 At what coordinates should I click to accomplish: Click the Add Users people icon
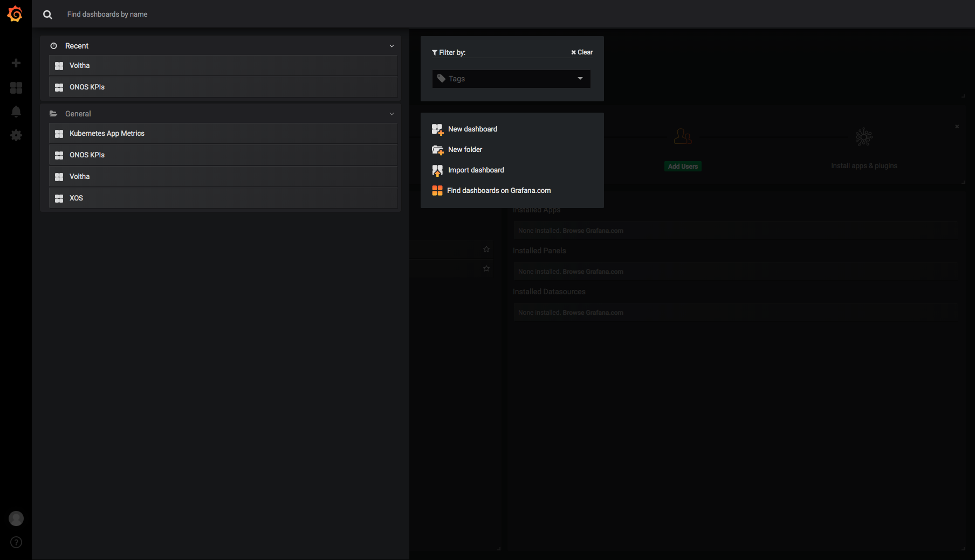pos(683,136)
